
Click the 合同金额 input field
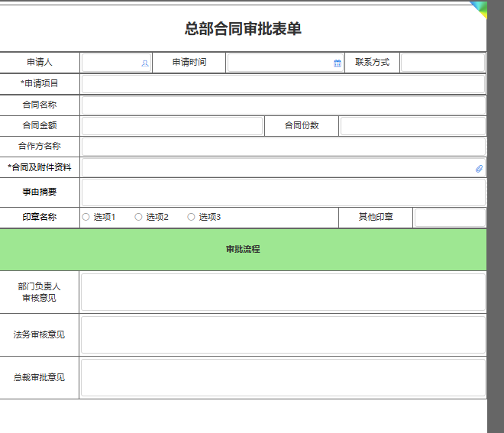(x=173, y=126)
